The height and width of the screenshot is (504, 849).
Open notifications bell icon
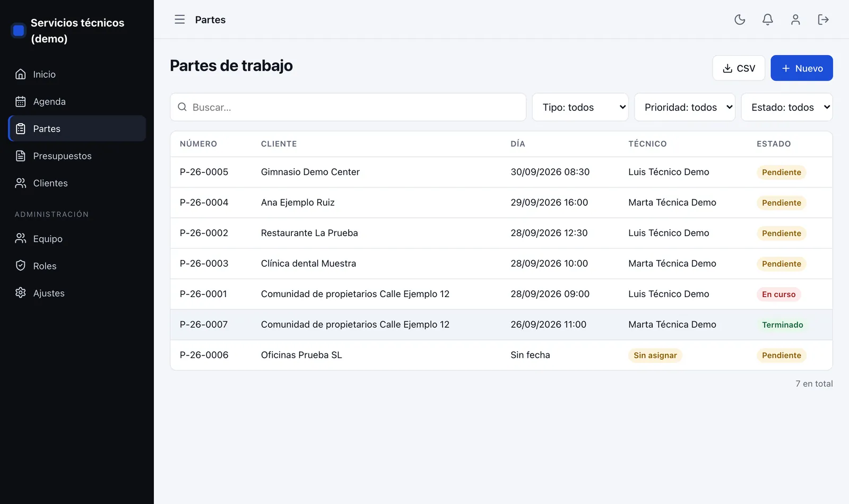[767, 20]
